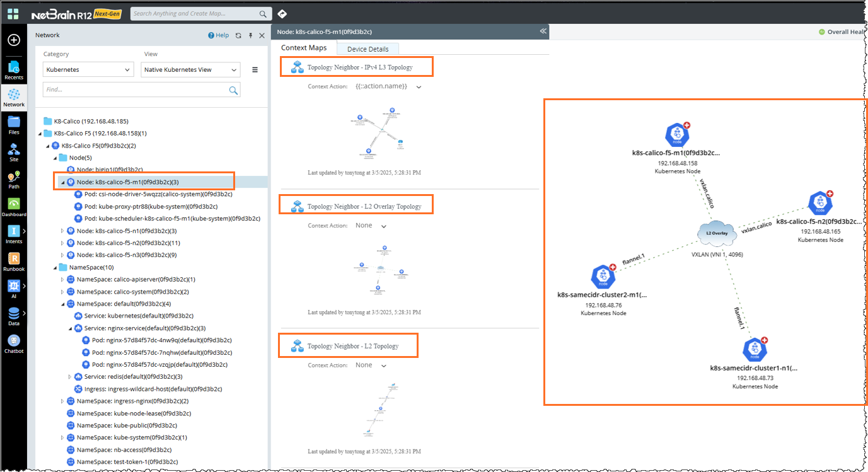Screen dimensions: 868x472
Task: Click k8s-samecidr-cluster2-m1 node icon on map
Action: coord(603,276)
